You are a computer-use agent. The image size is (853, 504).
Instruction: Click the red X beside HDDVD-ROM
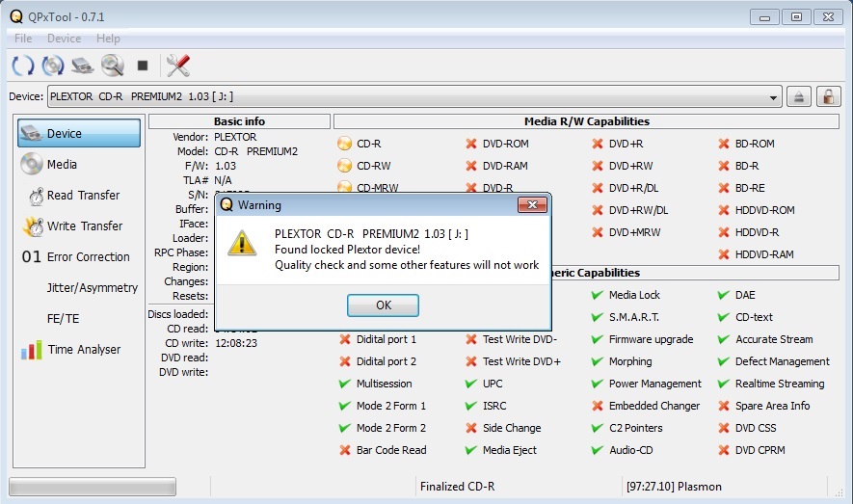[724, 210]
